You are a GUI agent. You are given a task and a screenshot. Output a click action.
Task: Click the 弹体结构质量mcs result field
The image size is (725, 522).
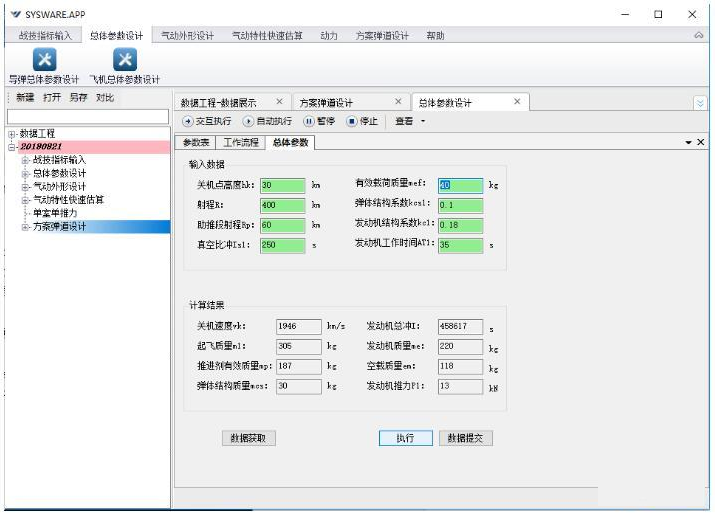299,386
